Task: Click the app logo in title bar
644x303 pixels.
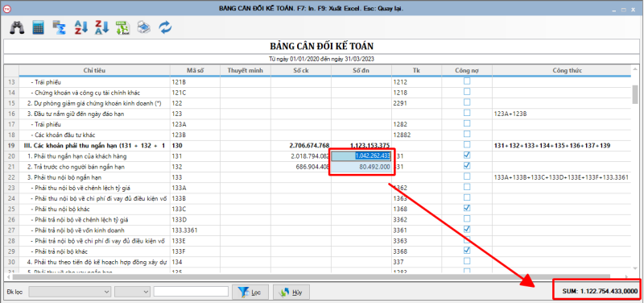Action: point(7,8)
